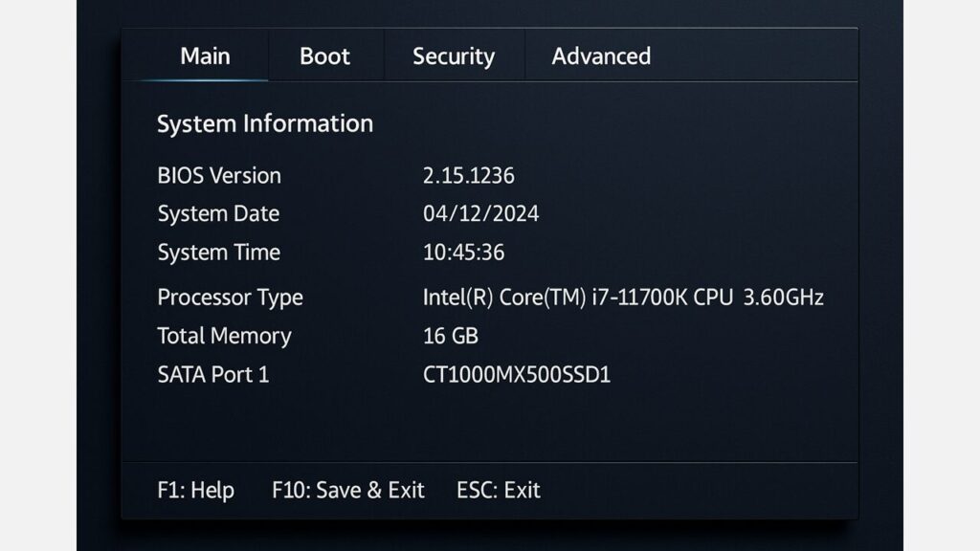Image resolution: width=980 pixels, height=551 pixels.
Task: Select the SATA Port 1 label
Action: point(212,374)
